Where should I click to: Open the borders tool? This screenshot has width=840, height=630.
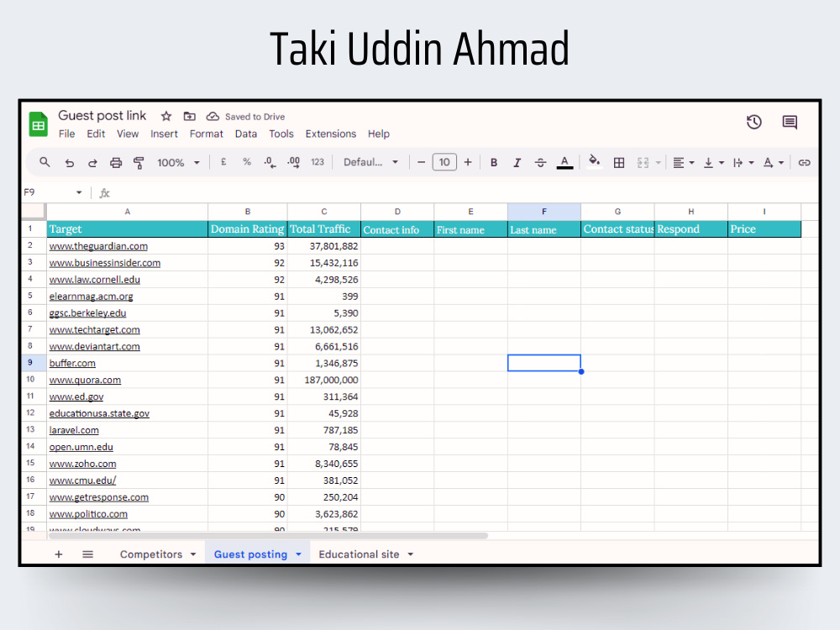pyautogui.click(x=619, y=162)
